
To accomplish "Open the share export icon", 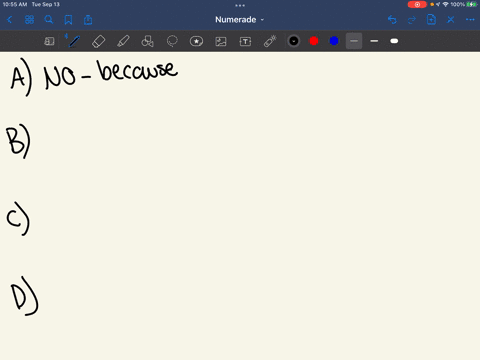I will (x=88, y=20).
